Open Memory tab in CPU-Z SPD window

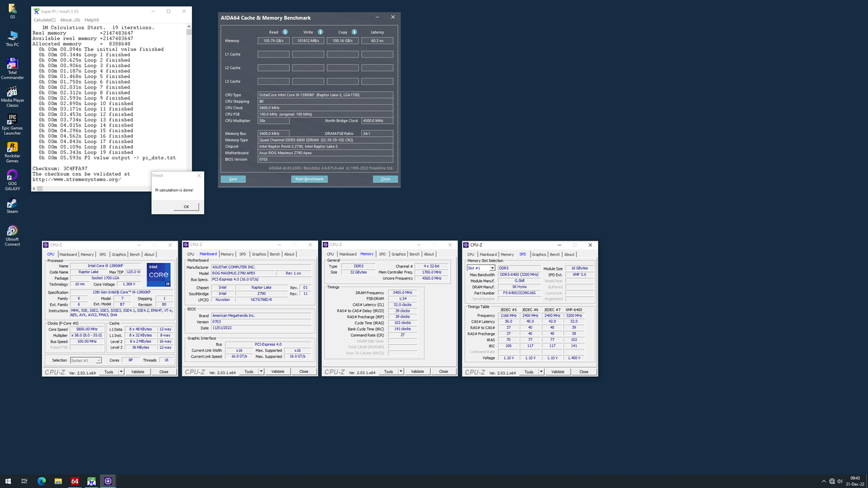click(x=507, y=254)
